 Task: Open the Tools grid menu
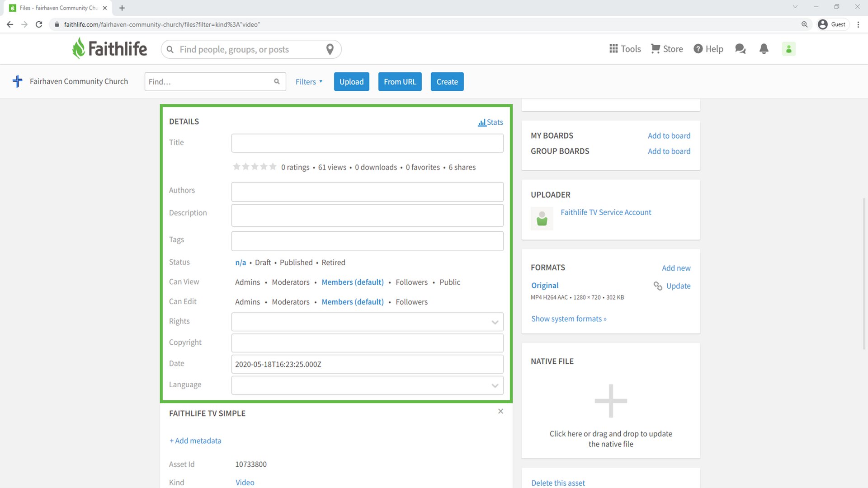tap(625, 49)
